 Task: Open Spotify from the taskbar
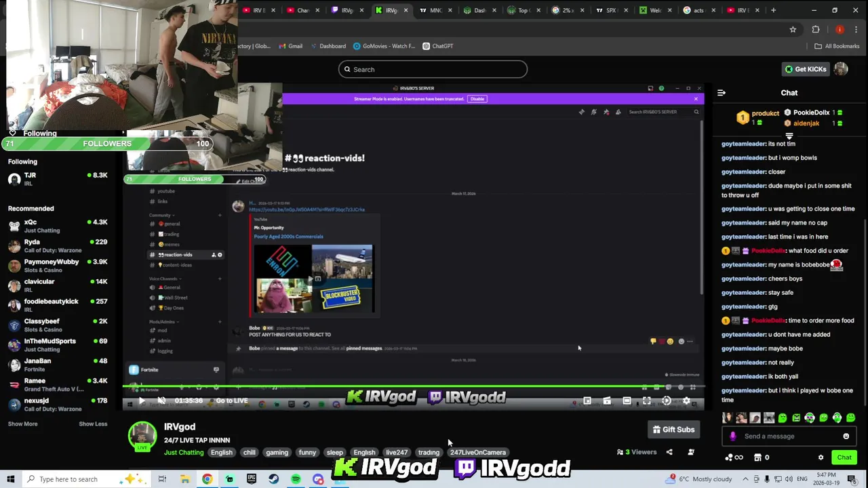296,479
